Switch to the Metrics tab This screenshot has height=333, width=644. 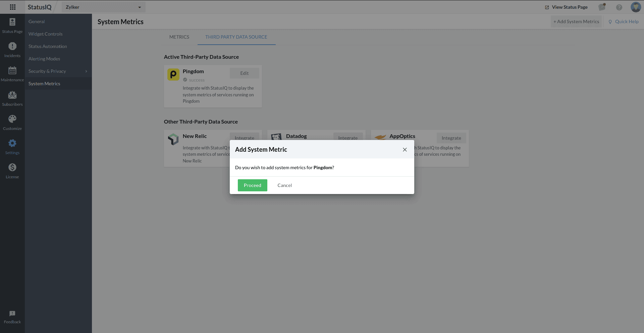pyautogui.click(x=179, y=37)
